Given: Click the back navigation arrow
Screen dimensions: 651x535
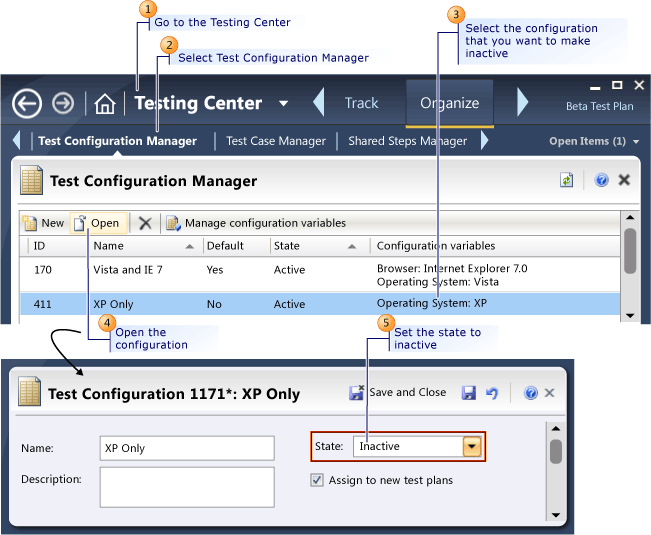Looking at the screenshot, I should coord(27,104).
